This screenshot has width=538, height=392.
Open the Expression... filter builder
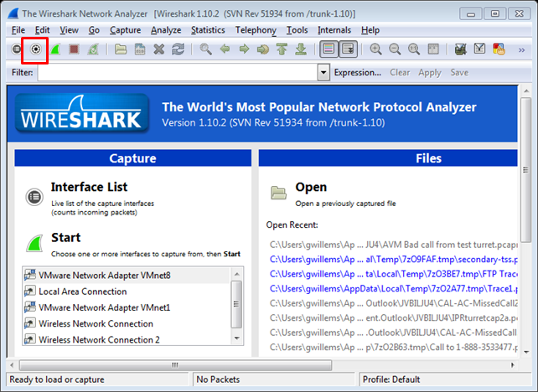[x=358, y=73]
